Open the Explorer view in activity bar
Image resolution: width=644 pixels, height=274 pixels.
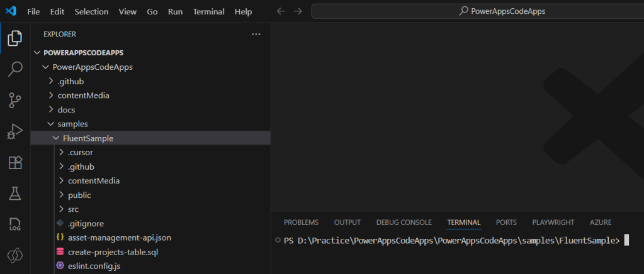pyautogui.click(x=14, y=39)
